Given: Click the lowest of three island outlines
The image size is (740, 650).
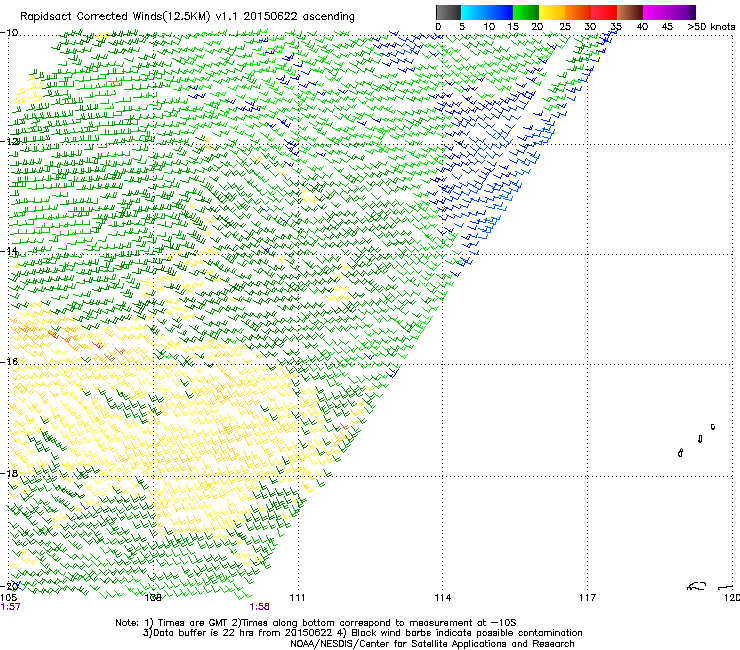Looking at the screenshot, I should pos(680,453).
